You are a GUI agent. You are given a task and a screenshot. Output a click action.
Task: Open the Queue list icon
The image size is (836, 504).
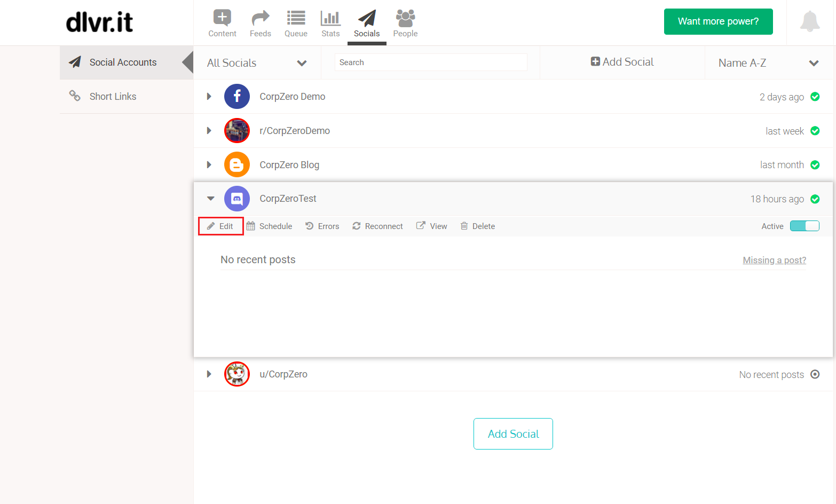(x=296, y=18)
